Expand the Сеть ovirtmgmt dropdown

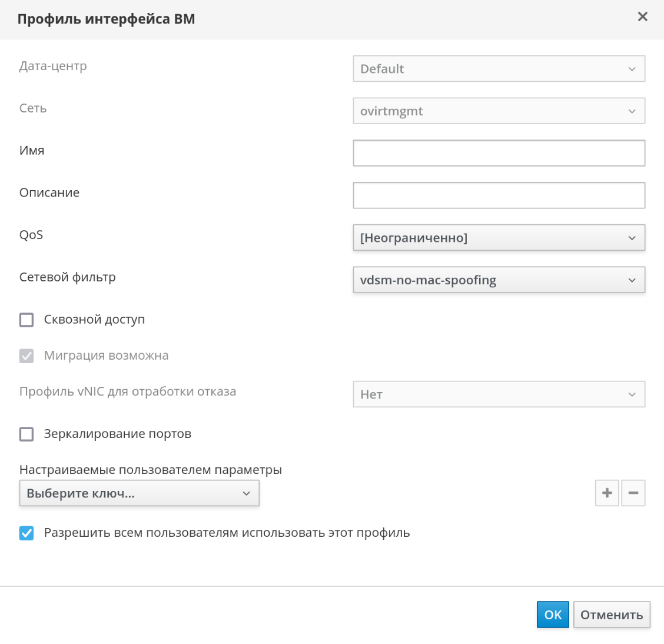(499, 111)
